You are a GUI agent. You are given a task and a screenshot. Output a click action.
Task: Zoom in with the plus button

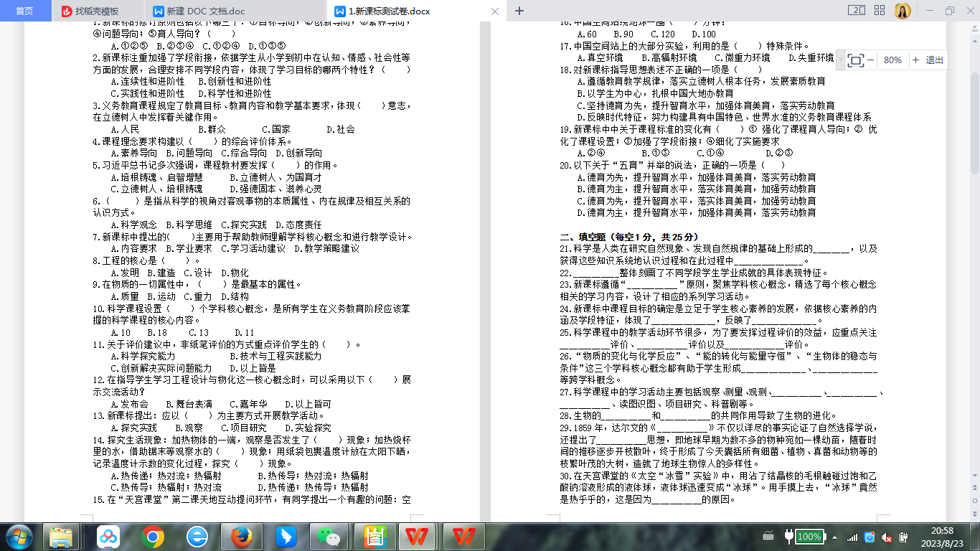pos(915,60)
